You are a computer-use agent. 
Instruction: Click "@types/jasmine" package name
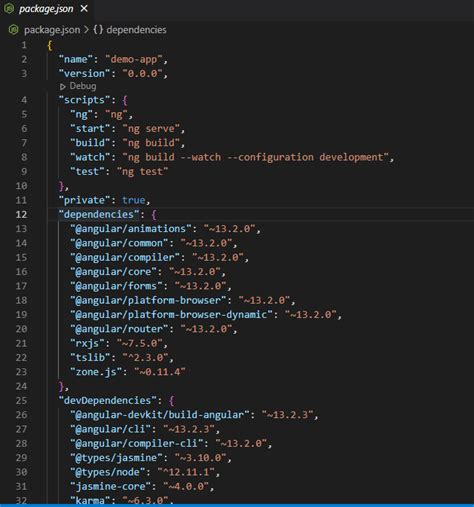(x=116, y=458)
